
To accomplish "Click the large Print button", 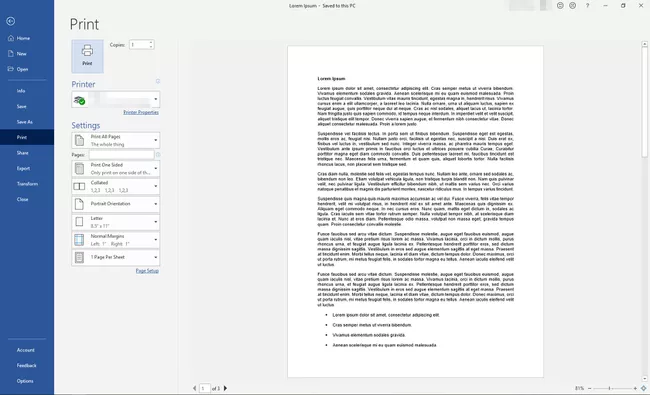I will 87,56.
